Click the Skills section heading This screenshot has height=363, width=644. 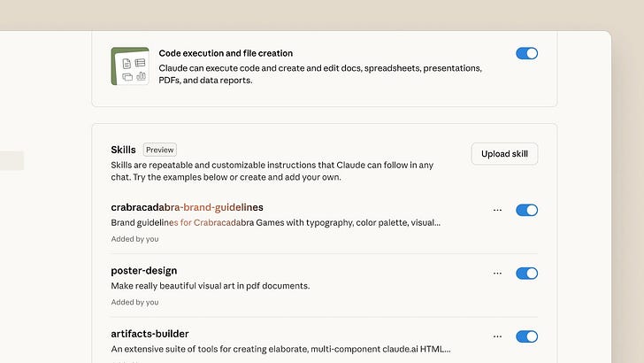click(123, 150)
